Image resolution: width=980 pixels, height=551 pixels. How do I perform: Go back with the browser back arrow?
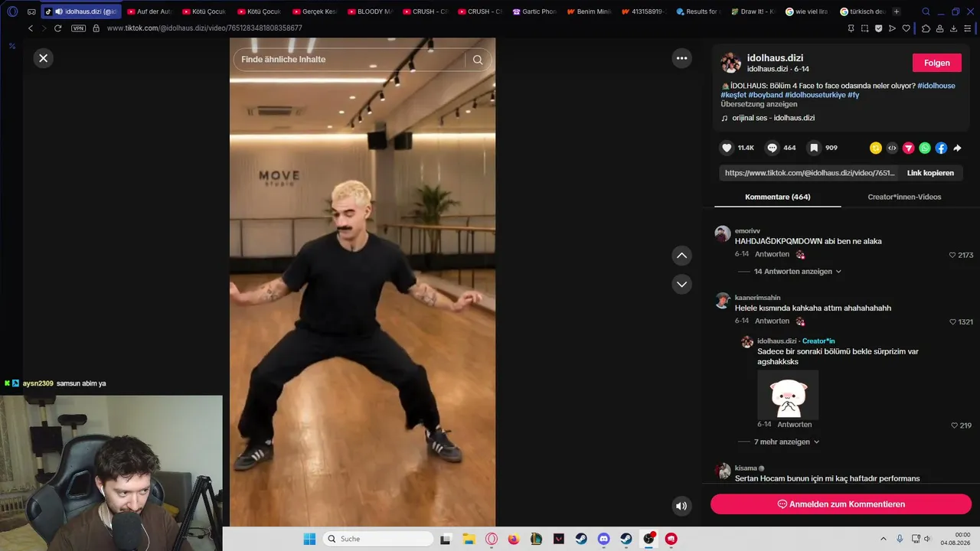point(31,28)
